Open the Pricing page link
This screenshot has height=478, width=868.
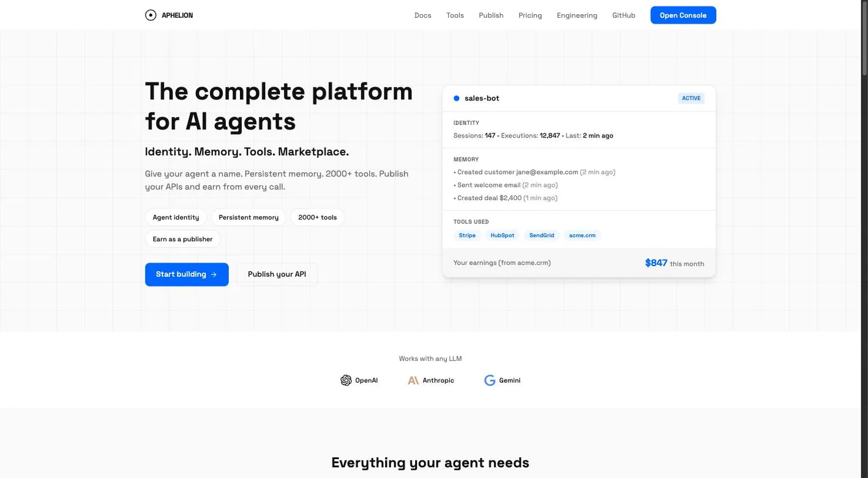click(x=530, y=15)
